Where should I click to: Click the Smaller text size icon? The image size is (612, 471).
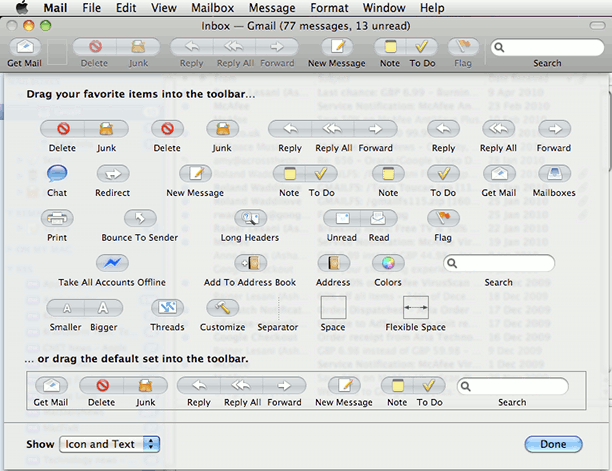(x=66, y=308)
